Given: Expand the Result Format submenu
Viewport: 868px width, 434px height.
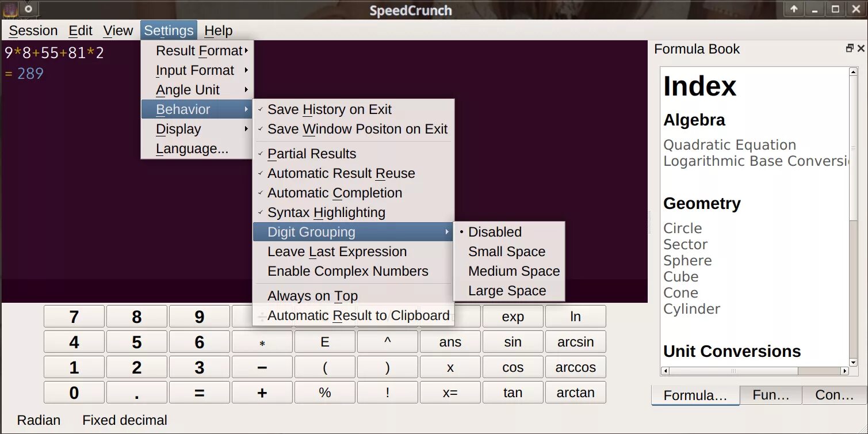Looking at the screenshot, I should point(197,51).
